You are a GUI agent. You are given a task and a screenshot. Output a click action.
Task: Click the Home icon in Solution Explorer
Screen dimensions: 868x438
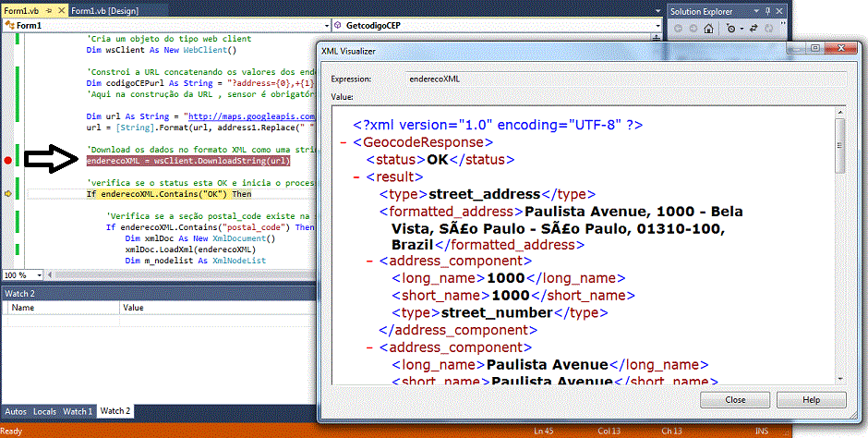(708, 29)
